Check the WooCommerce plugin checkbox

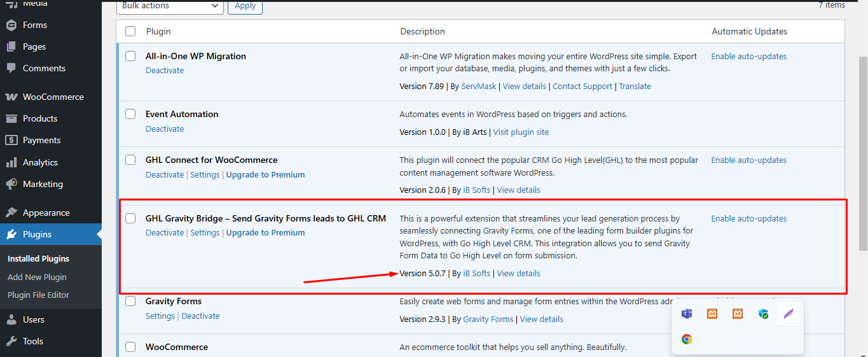(130, 347)
